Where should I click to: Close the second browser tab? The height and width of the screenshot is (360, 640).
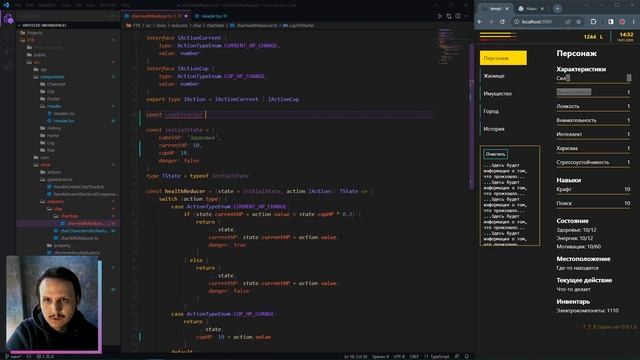pyautogui.click(x=542, y=8)
